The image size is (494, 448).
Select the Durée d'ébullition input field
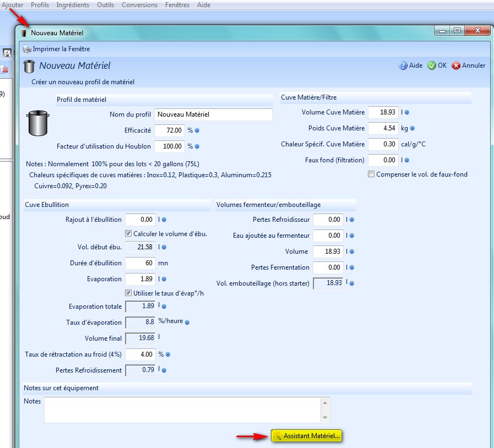click(x=140, y=263)
